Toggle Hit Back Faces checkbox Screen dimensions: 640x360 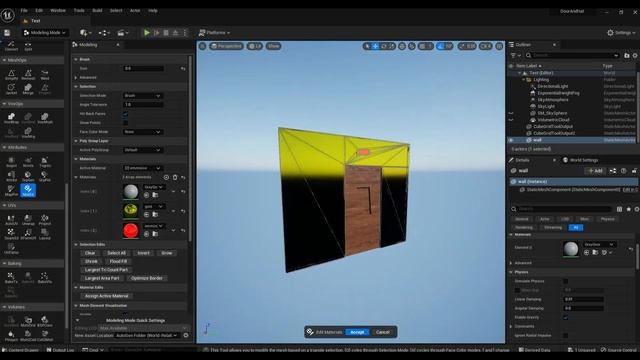[x=125, y=114]
